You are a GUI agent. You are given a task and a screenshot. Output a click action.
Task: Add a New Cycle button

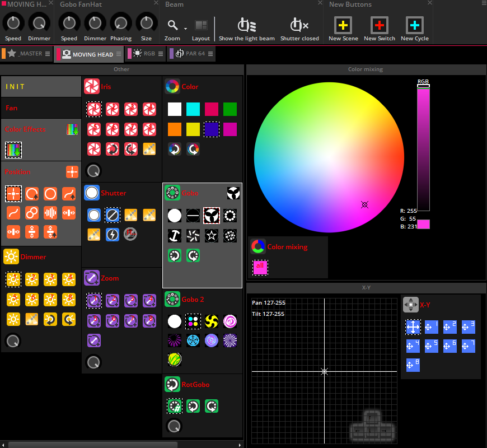415,25
